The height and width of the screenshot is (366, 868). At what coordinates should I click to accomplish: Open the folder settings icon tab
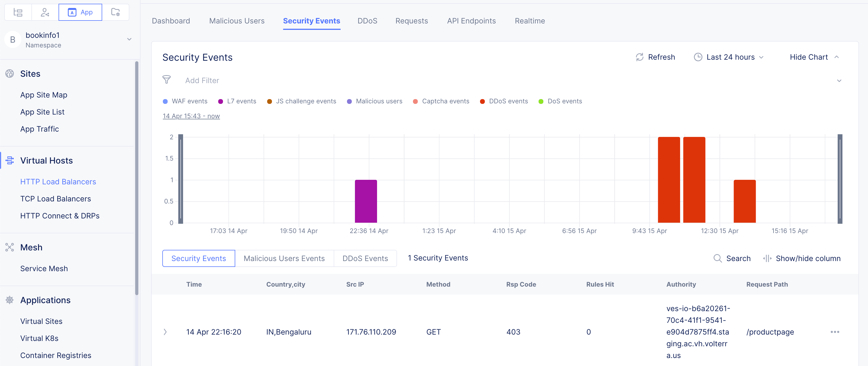[115, 13]
